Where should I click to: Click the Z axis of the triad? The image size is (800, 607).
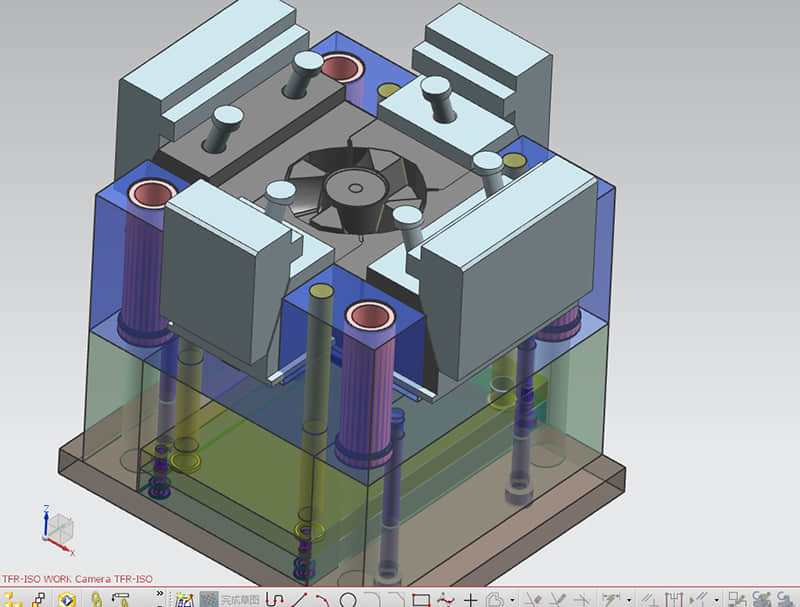click(x=46, y=521)
